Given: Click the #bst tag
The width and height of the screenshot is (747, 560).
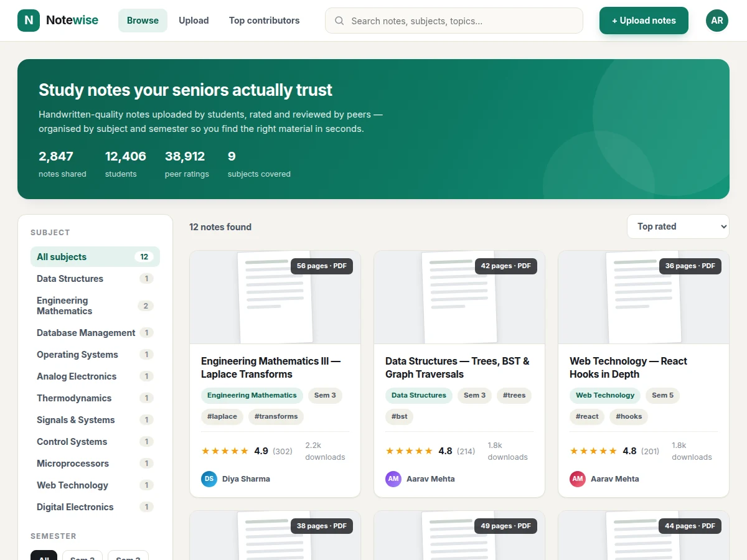Looking at the screenshot, I should click(400, 416).
